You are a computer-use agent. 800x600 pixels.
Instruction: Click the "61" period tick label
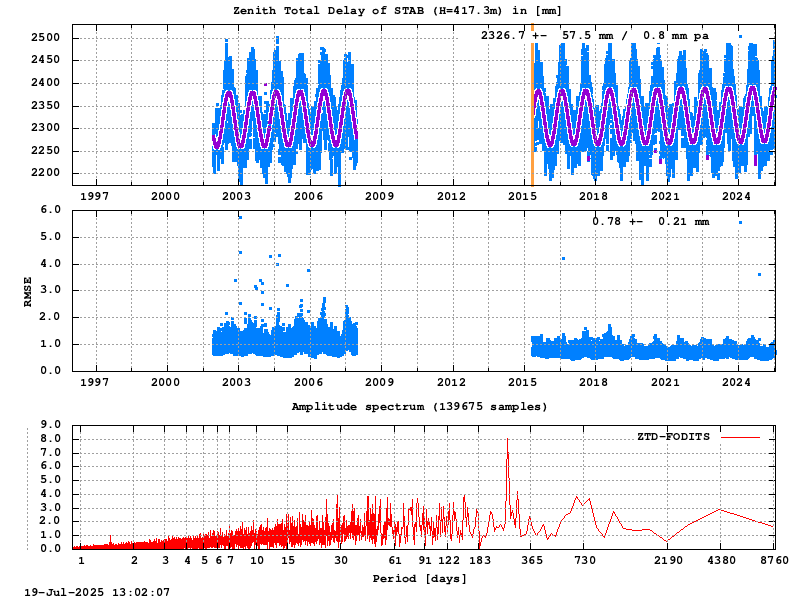[395, 561]
